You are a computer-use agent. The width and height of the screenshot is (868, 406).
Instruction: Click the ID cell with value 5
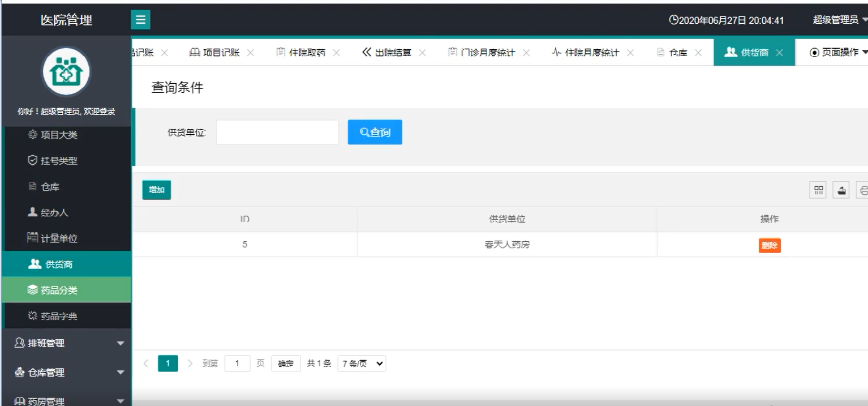244,245
